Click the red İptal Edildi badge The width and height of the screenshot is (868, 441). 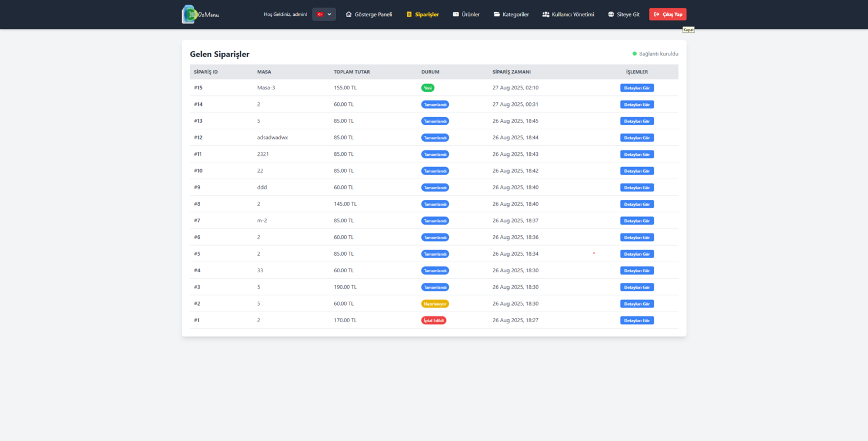tap(434, 320)
